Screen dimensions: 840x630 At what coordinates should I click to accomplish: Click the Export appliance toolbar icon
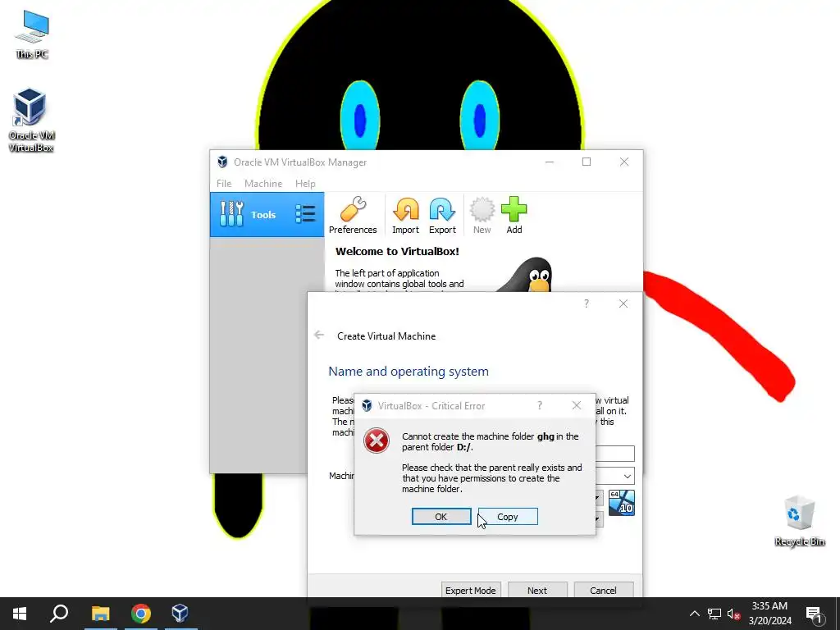[442, 215]
